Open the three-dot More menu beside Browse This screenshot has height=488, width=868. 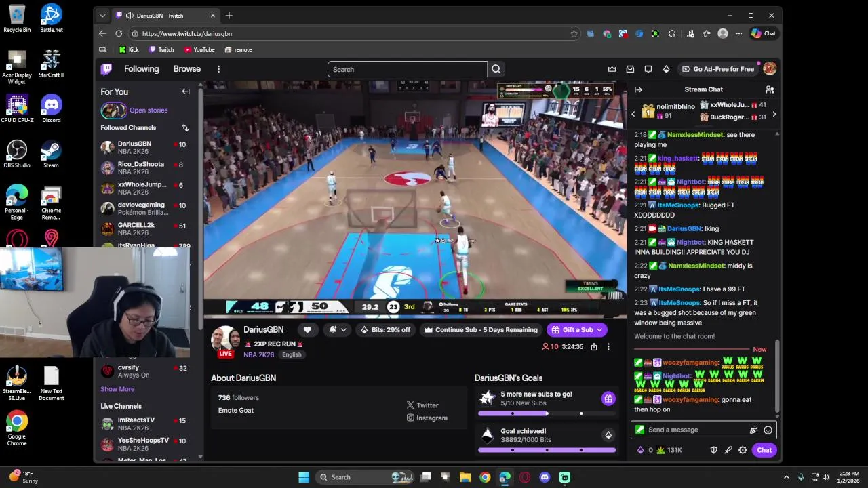[218, 69]
